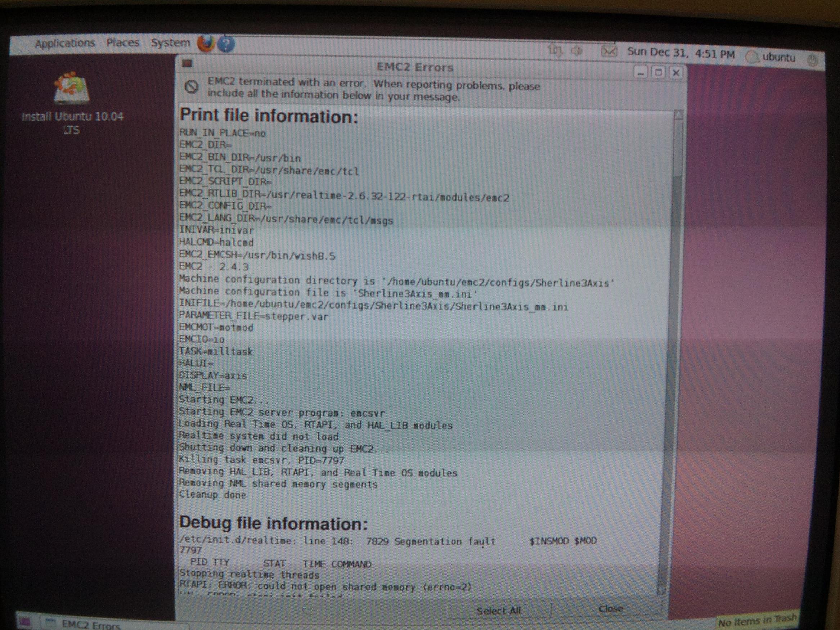This screenshot has width=840, height=630.
Task: Click the line 'Starting EMC2...'
Action: pyautogui.click(x=224, y=400)
